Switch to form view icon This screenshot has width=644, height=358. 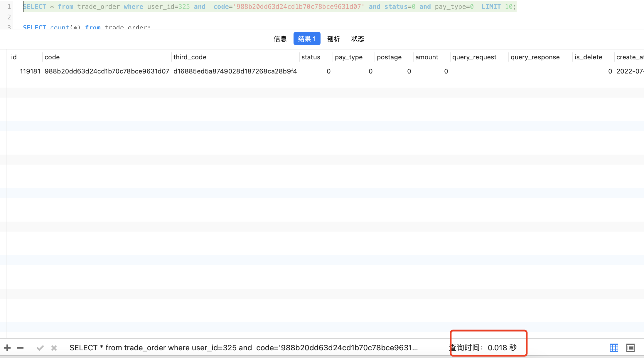point(630,348)
